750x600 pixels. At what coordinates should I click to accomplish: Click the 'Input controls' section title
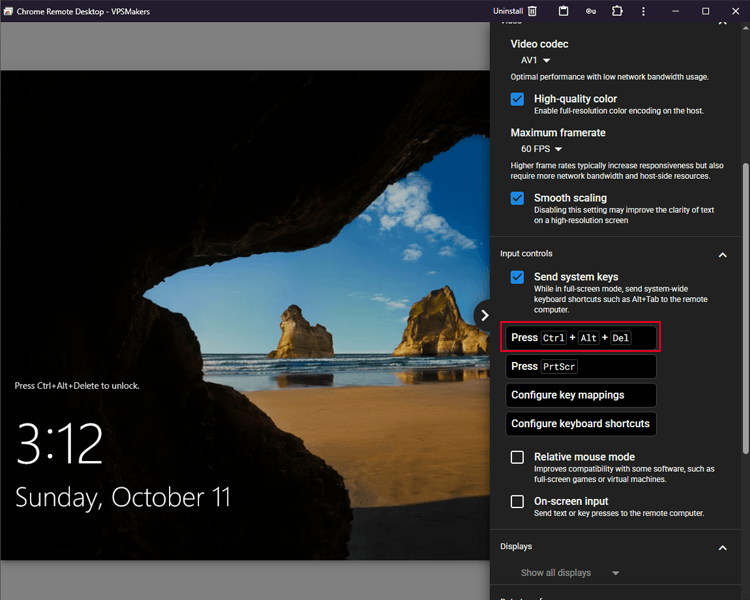(526, 254)
